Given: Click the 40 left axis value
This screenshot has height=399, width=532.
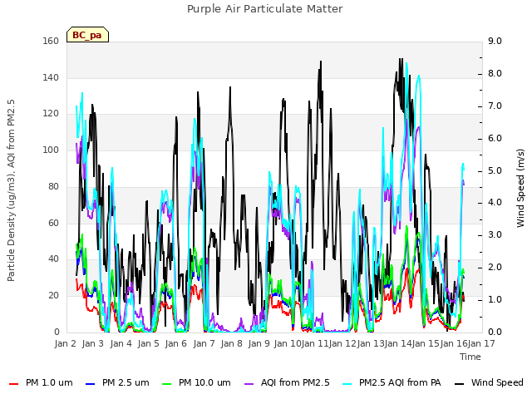Looking at the screenshot, I should click(x=53, y=259).
